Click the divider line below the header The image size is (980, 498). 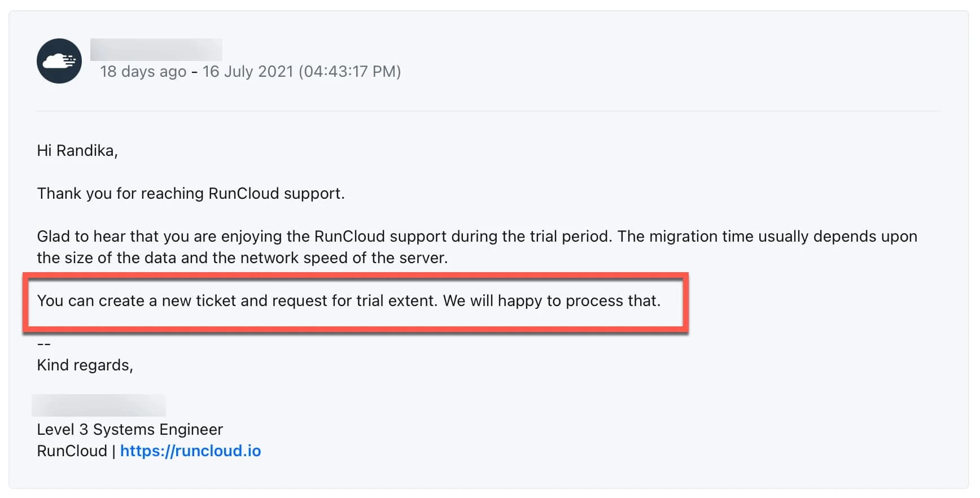click(x=489, y=111)
